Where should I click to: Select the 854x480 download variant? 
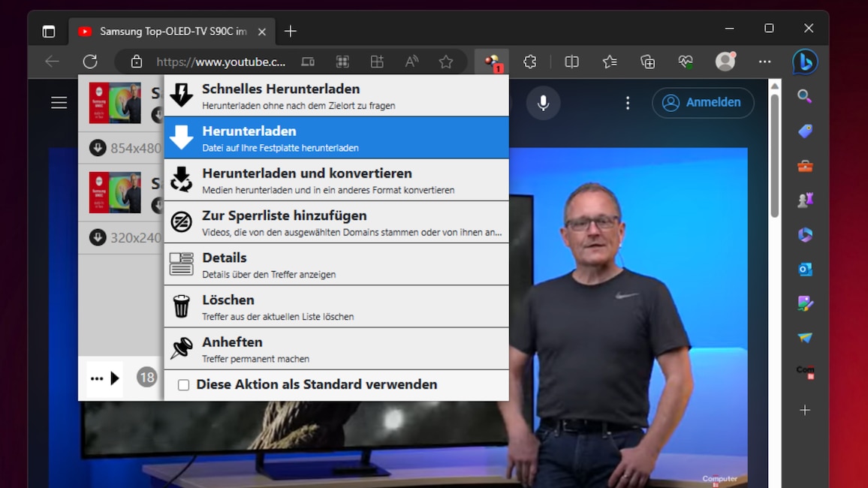tap(128, 147)
